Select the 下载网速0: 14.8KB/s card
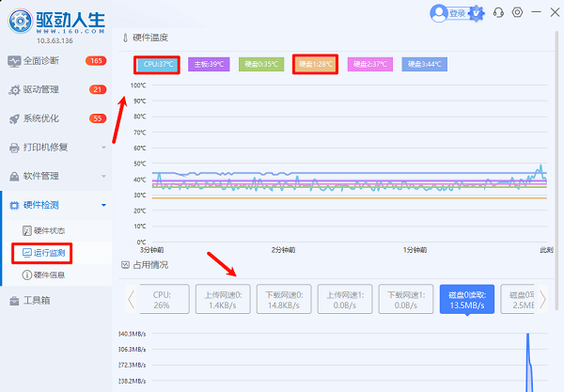 pyautogui.click(x=284, y=299)
